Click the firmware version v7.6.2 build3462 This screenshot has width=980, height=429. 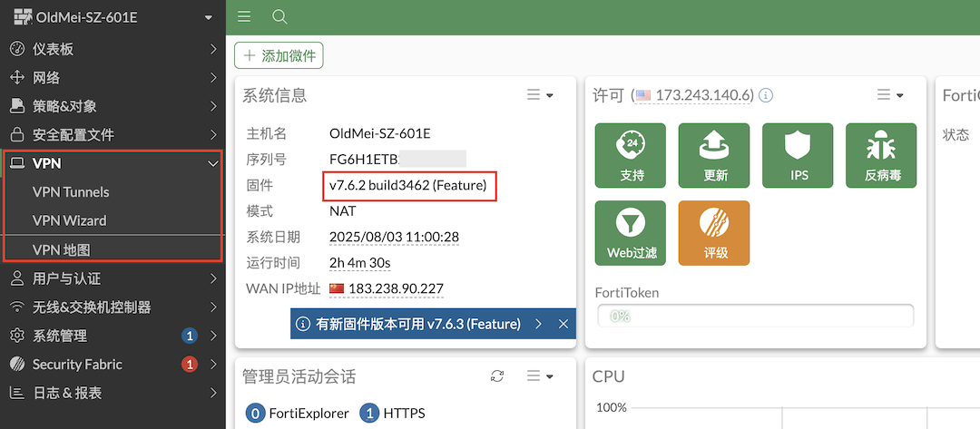click(x=408, y=185)
